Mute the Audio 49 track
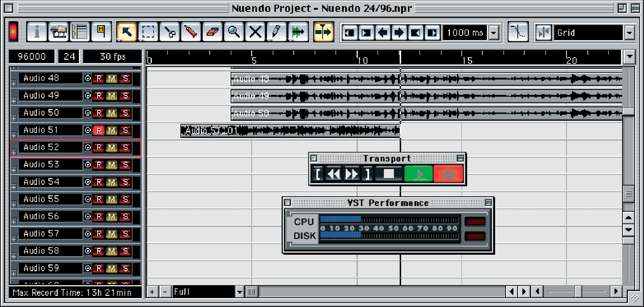The image size is (644, 307). point(112,96)
